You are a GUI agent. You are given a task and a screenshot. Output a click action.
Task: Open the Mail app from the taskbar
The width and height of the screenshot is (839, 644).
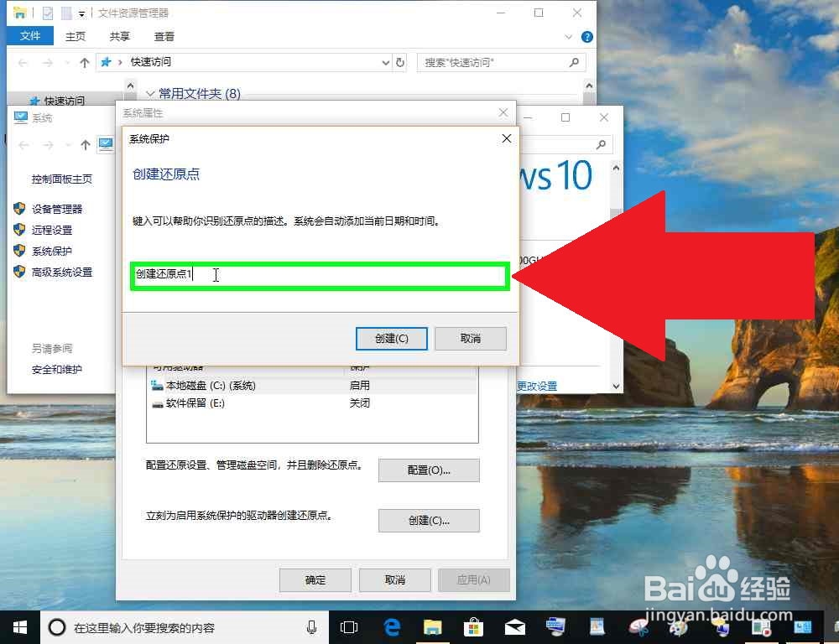[514, 626]
